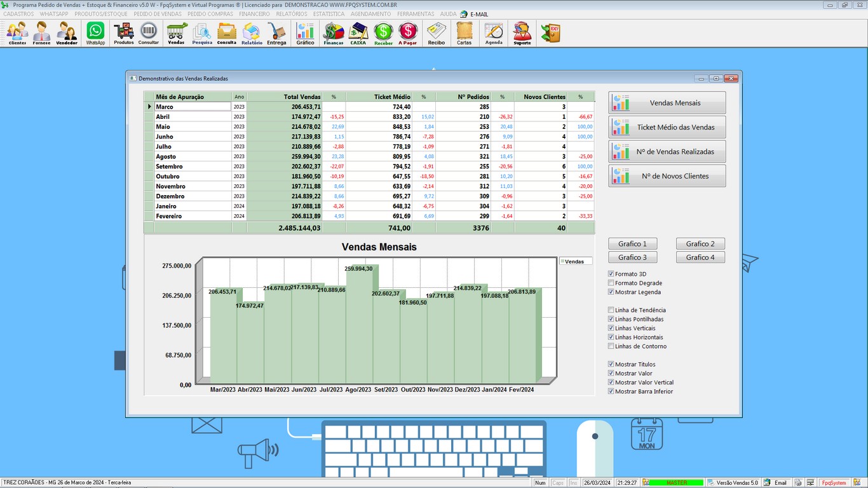Click the Nº de Novos Clientes button
The height and width of the screenshot is (488, 868).
tap(667, 176)
